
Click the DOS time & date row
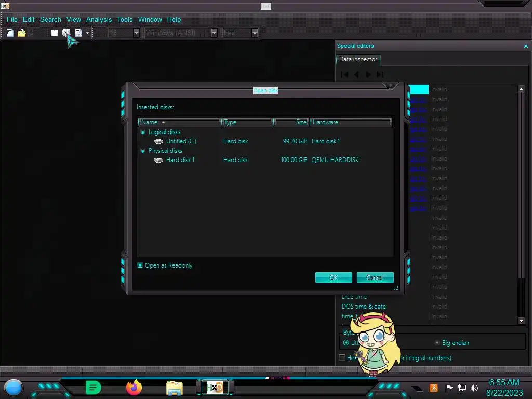point(364,307)
